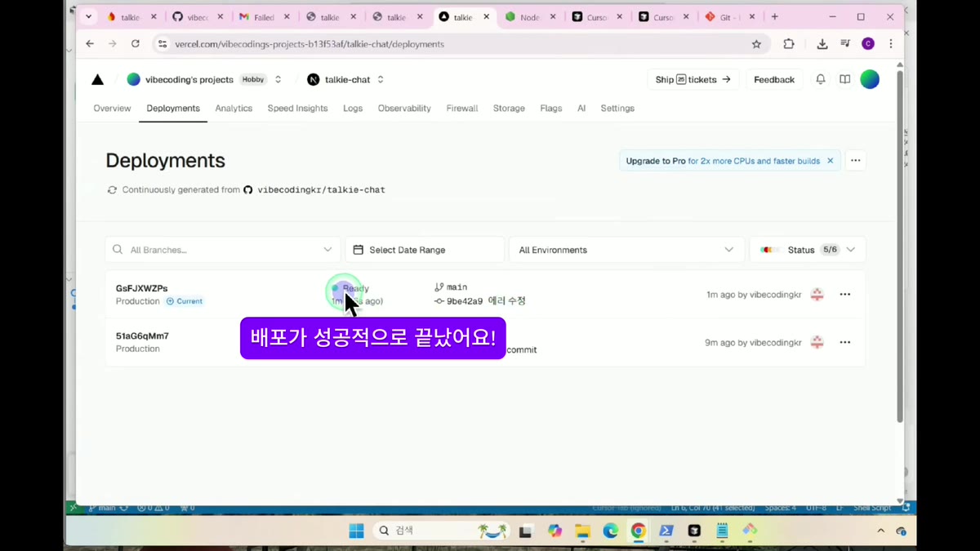Viewport: 980px width, 551px height.
Task: Open the Observability tab
Action: point(404,108)
